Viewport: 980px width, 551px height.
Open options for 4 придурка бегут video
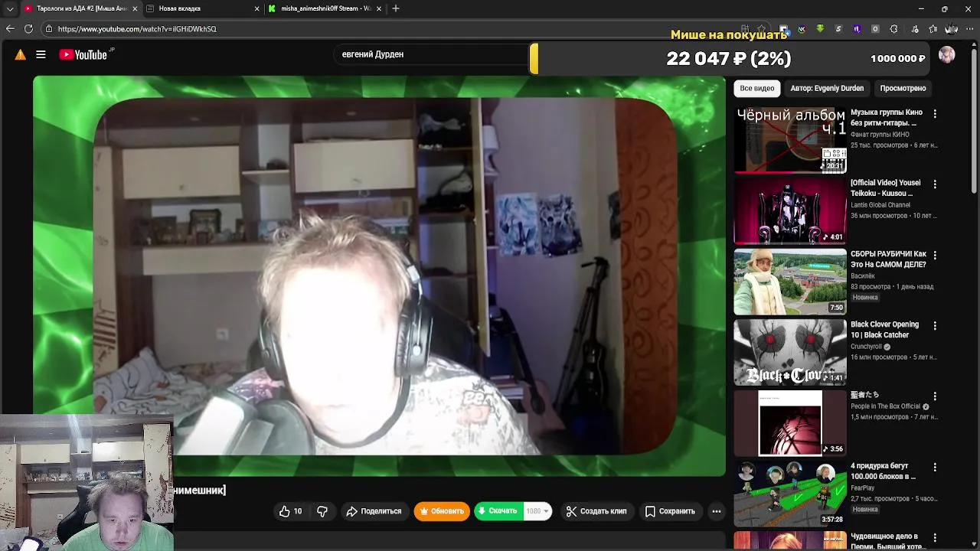tap(935, 467)
